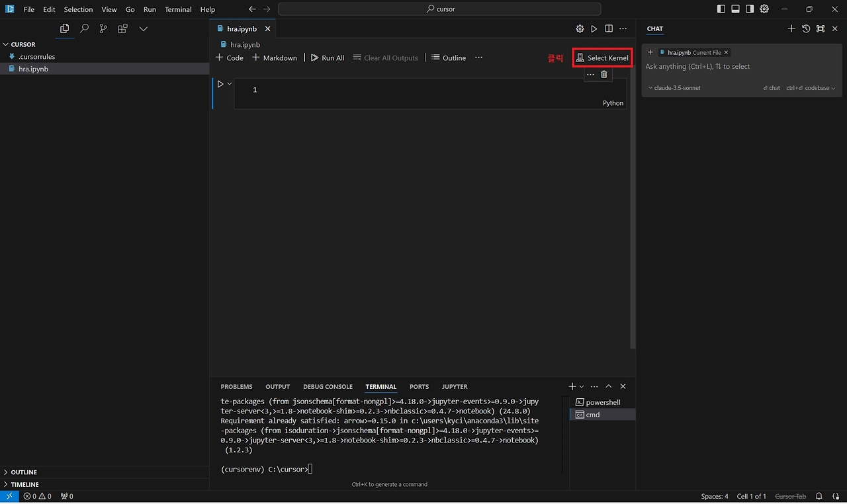Click Clear All Outputs
This screenshot has height=504, width=847.
point(386,58)
